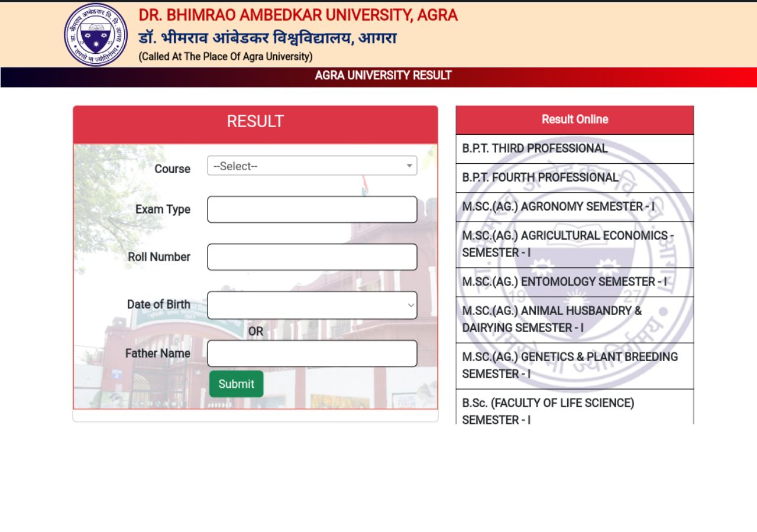Click the Result Online header

(575, 119)
